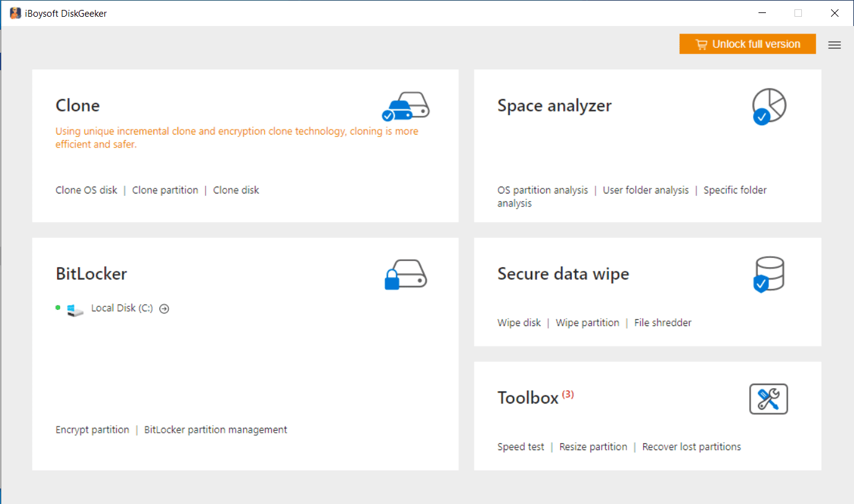Open Recover lost partitions
This screenshot has height=504, width=854.
coord(692,447)
